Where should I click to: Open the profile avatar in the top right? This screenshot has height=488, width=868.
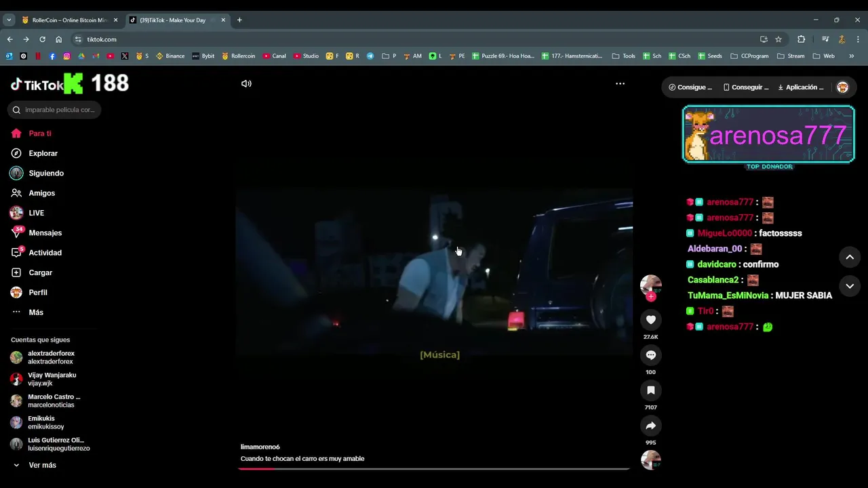coord(842,87)
